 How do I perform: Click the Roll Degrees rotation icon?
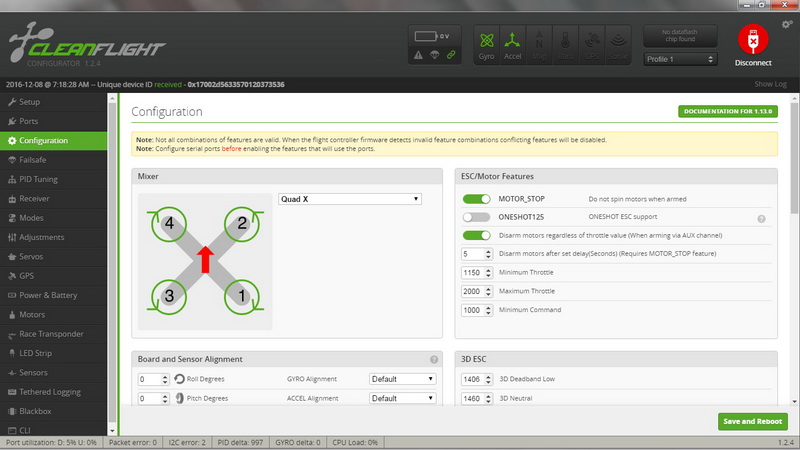click(179, 379)
